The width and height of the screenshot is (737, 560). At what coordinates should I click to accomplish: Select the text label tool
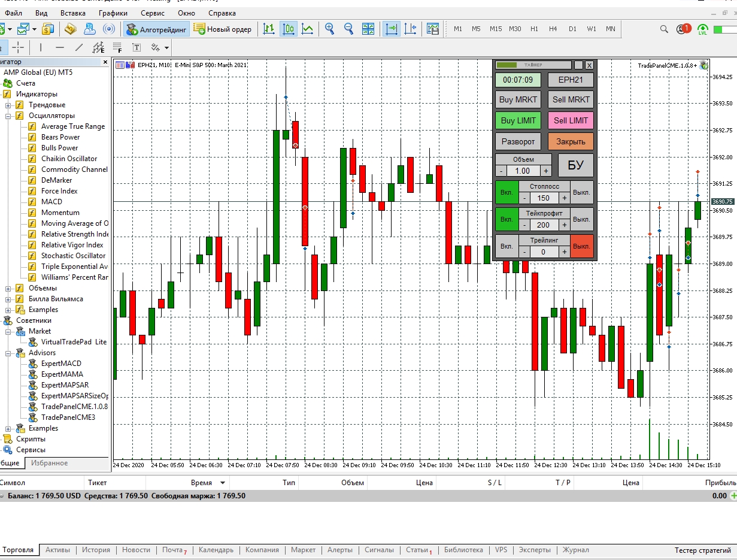pyautogui.click(x=137, y=47)
